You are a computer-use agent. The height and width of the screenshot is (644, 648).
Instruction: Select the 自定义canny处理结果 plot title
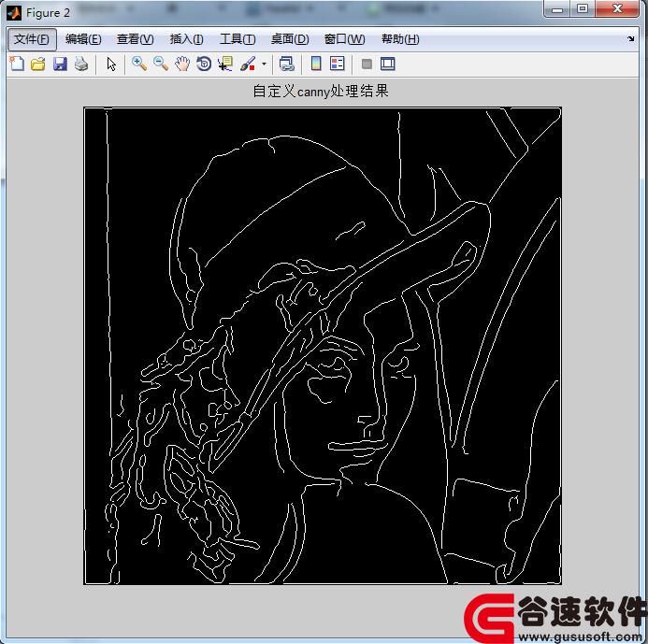[x=321, y=91]
